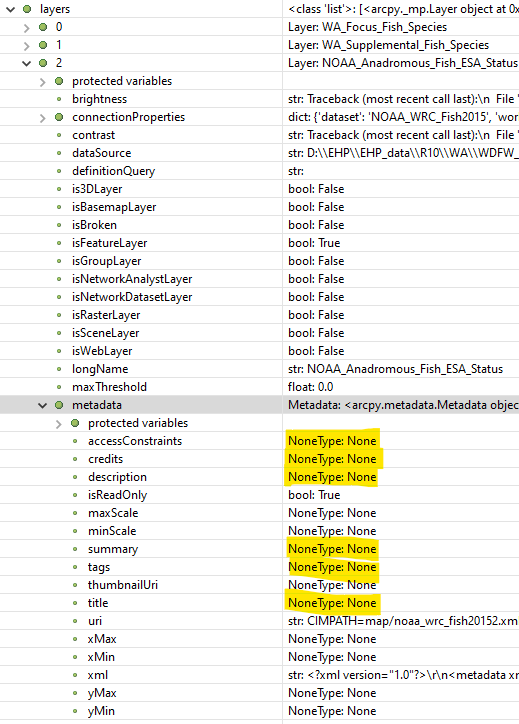Select the isFeatureLayer variable row
The image size is (519, 724).
[x=260, y=243]
